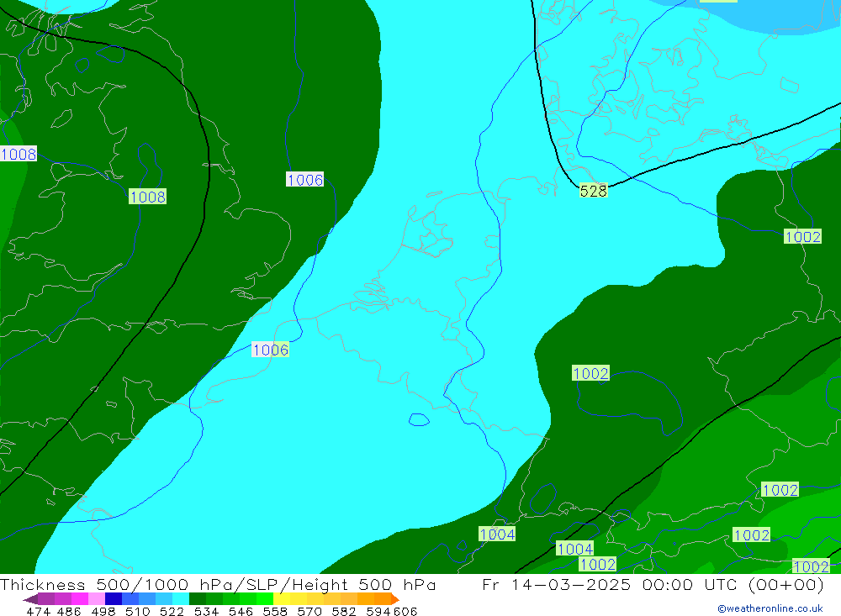Click the '(00+00)' forecast offset text
This screenshot has height=616, width=841.
pos(785,584)
